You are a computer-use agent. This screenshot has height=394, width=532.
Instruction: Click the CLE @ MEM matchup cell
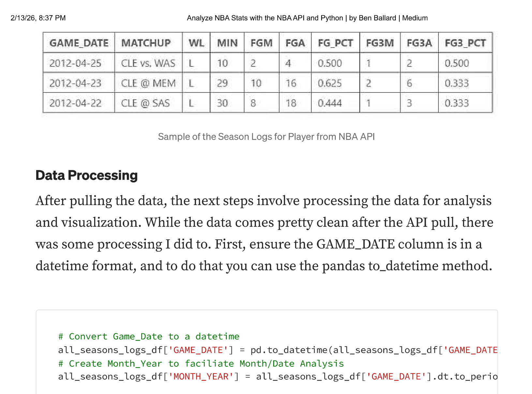tap(148, 83)
